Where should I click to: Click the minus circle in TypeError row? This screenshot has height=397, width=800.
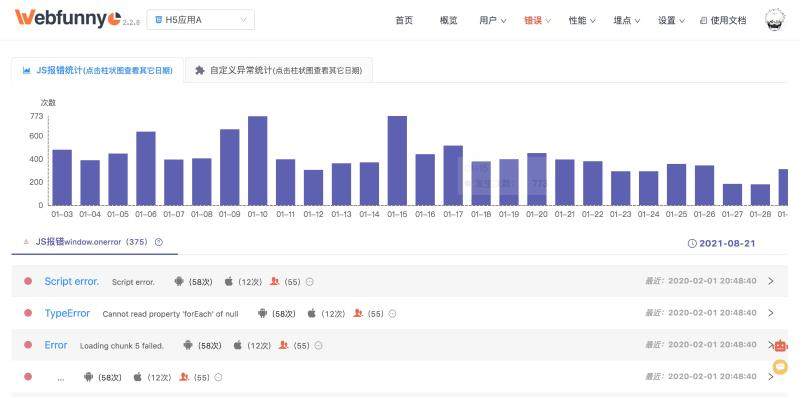coord(392,314)
